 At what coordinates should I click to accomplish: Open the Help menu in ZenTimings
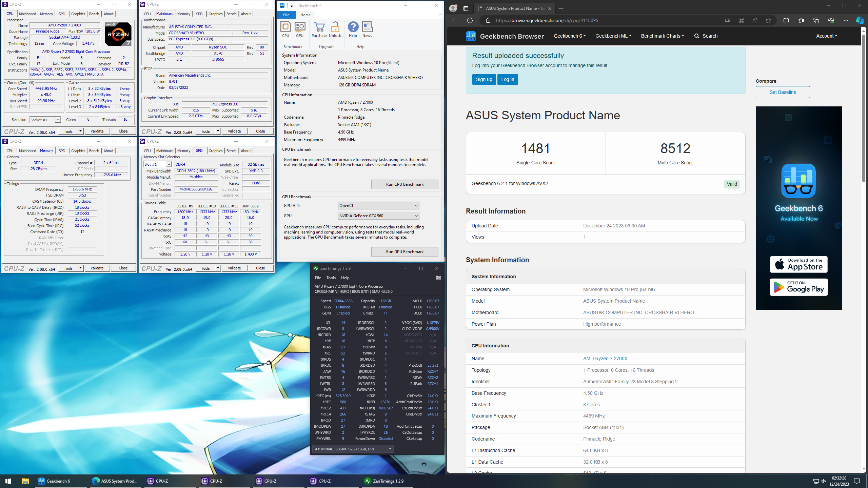point(345,278)
